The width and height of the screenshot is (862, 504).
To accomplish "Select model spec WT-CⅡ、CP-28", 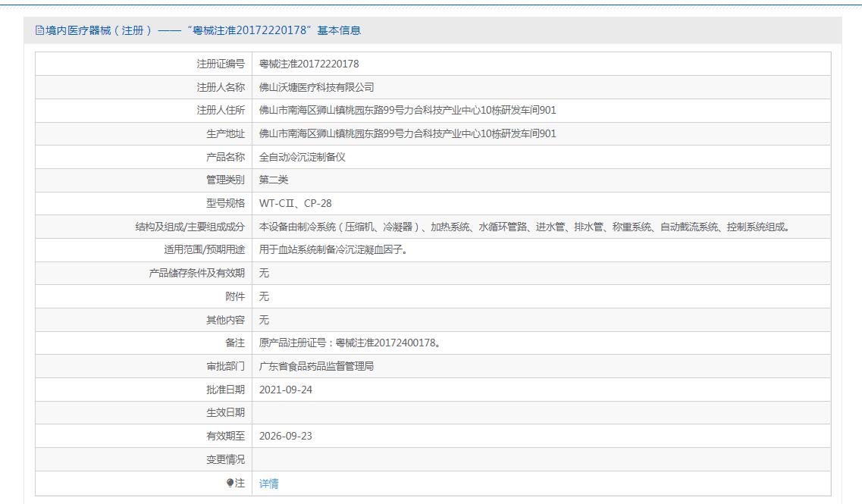I will (295, 203).
